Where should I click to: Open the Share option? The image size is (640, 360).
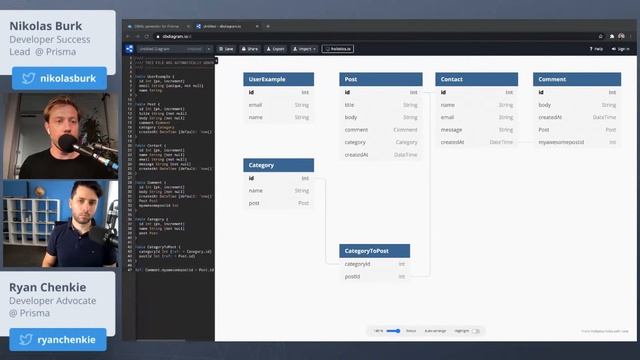pyautogui.click(x=250, y=49)
